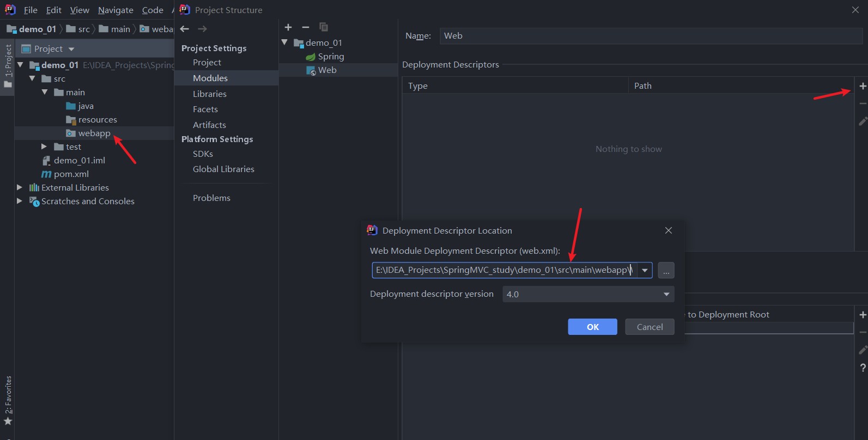Screen dimensions: 868x440
Task: Add a deployment descriptor with the plus icon
Action: pyautogui.click(x=863, y=86)
